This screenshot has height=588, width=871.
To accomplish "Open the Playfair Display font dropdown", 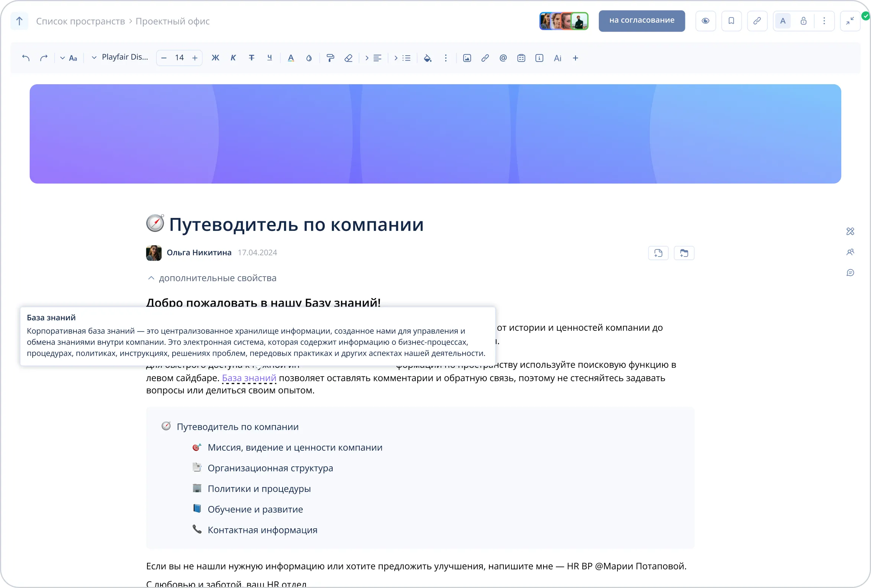I will (120, 57).
